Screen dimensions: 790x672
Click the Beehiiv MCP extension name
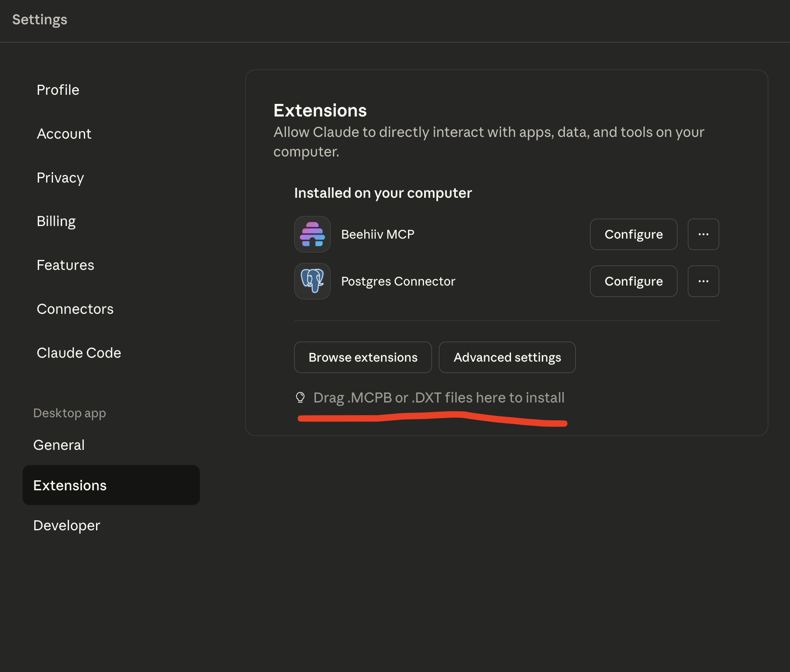pos(378,234)
